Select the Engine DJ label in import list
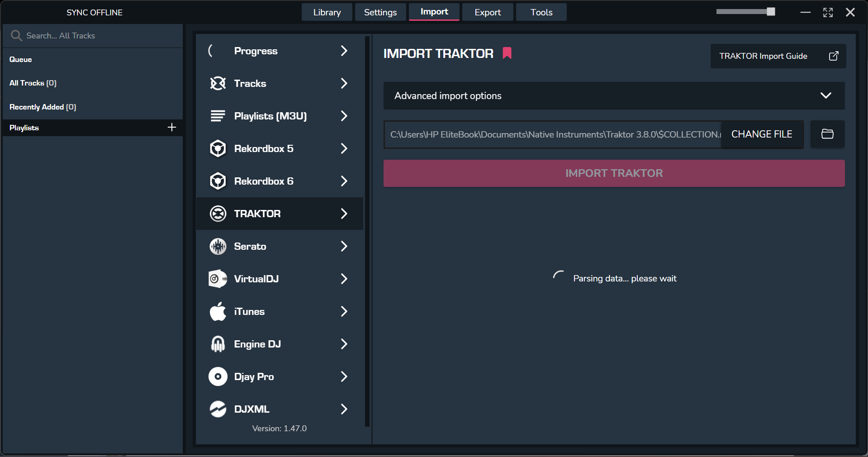 click(x=257, y=344)
